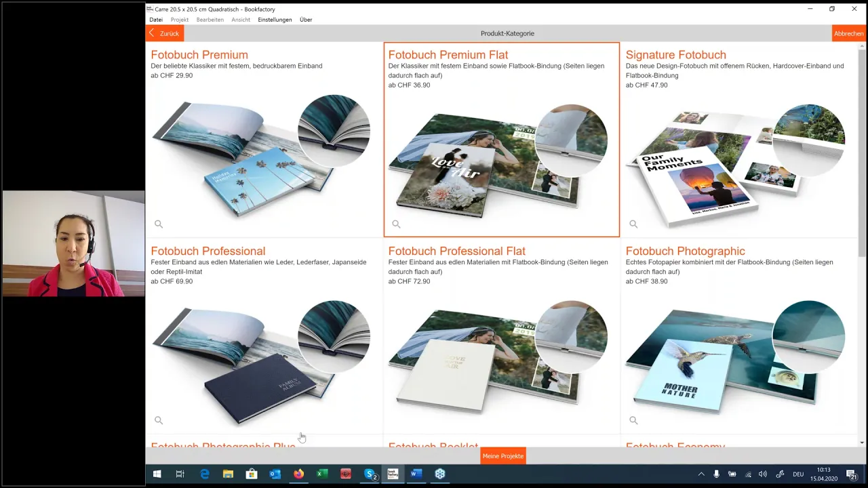The image size is (868, 488).
Task: Click the price text ab CHF 69.90
Action: (172, 281)
